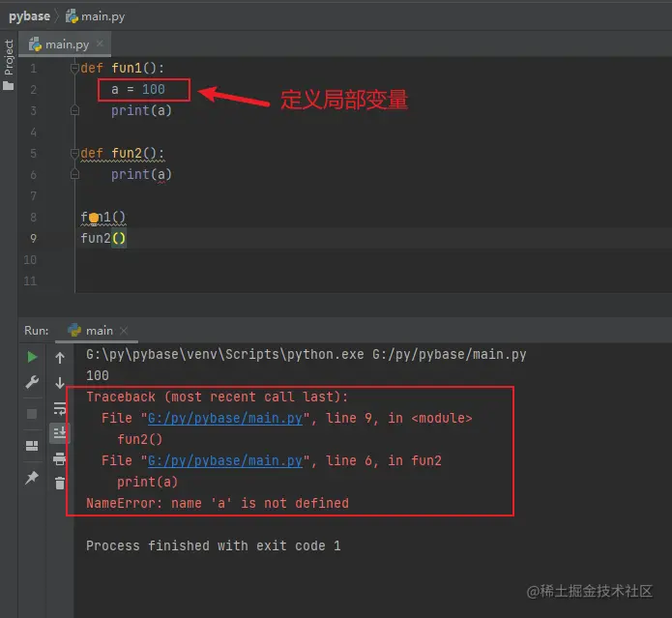The height and width of the screenshot is (618, 672).
Task: Click Up the Stack Trace arrow
Action: (x=60, y=358)
